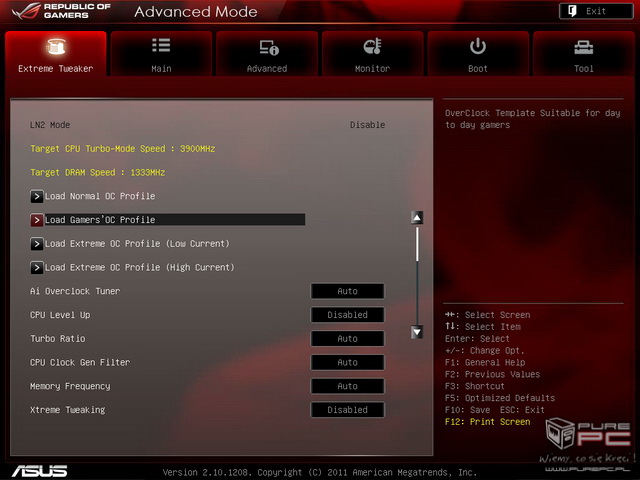The image size is (640, 480).
Task: Click the Monitor tab thermometer icon
Action: 372,46
